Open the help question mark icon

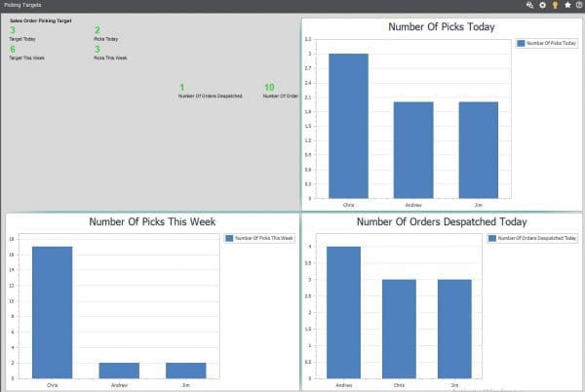click(579, 5)
